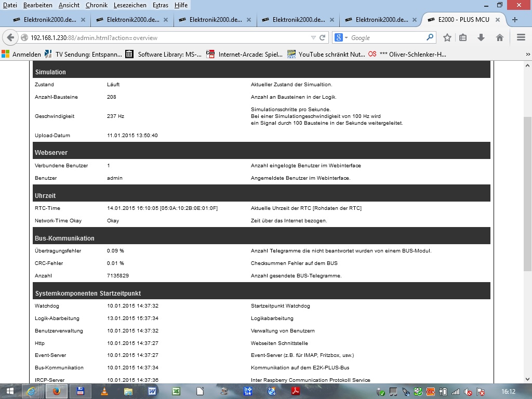Open the Firefox hamburger menu

tap(521, 37)
